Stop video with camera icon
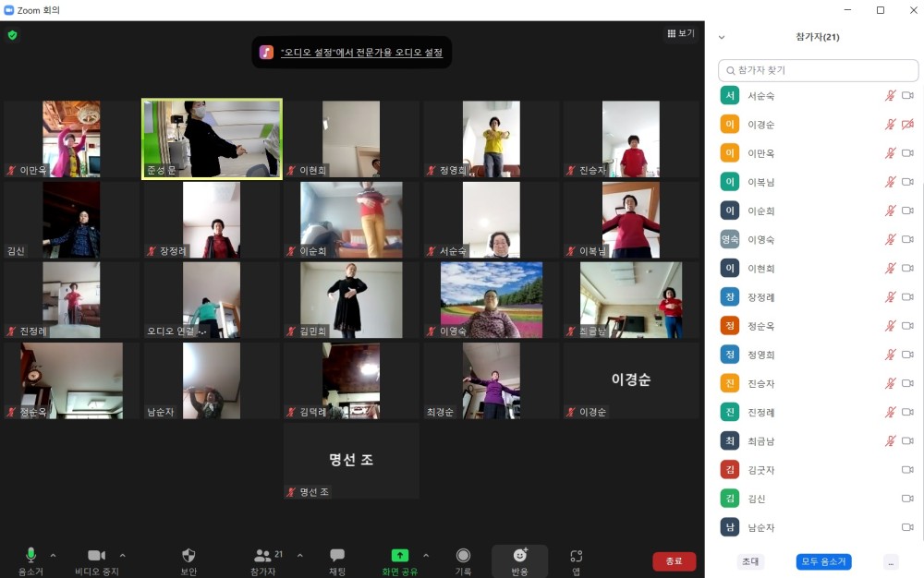 97,555
